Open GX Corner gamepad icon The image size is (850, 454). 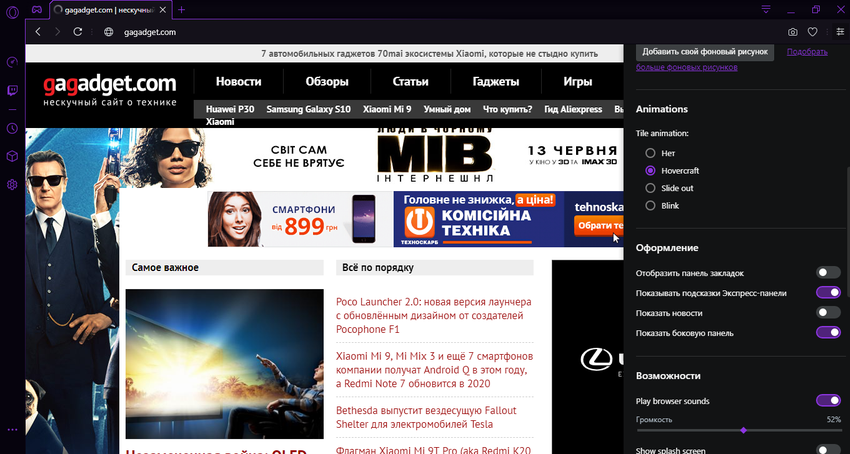point(36,9)
